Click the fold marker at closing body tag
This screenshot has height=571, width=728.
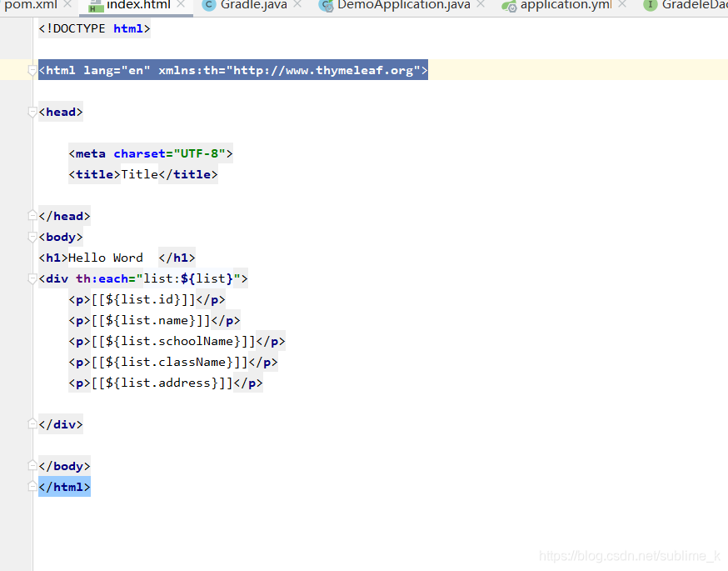click(x=32, y=465)
